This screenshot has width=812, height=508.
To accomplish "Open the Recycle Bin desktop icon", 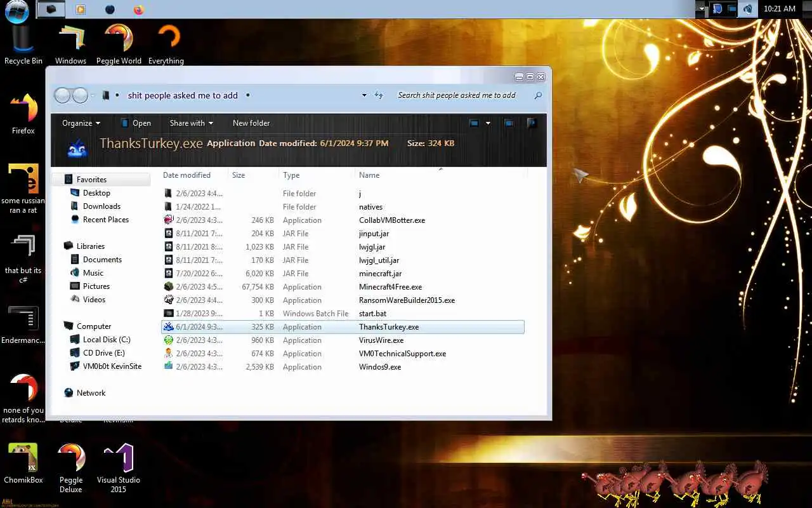I will click(x=23, y=44).
